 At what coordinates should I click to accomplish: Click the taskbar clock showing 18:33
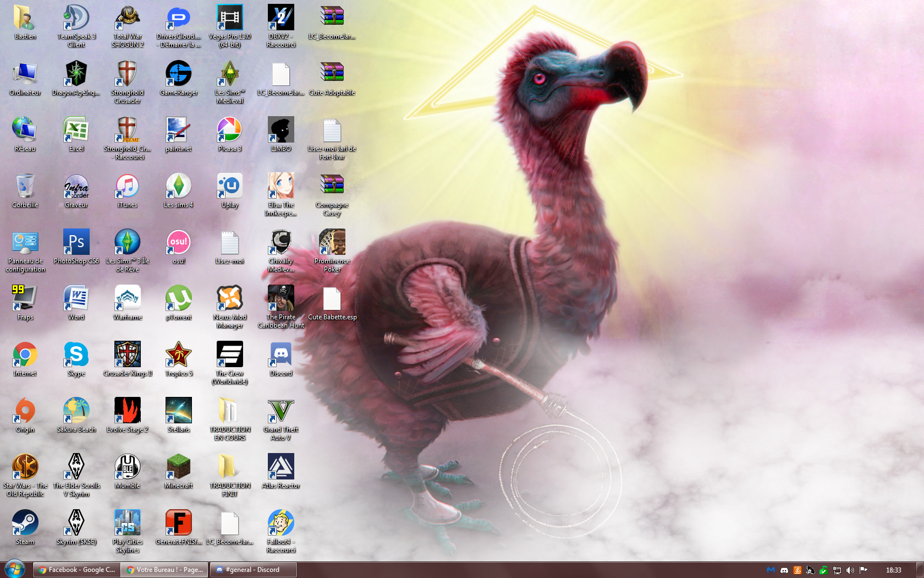893,570
